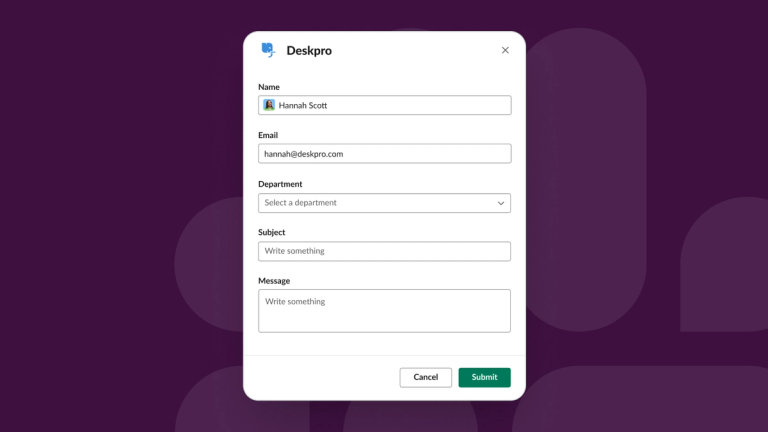Screen dimensions: 768x432
Task: Click the Name field label
Action: pyautogui.click(x=269, y=87)
